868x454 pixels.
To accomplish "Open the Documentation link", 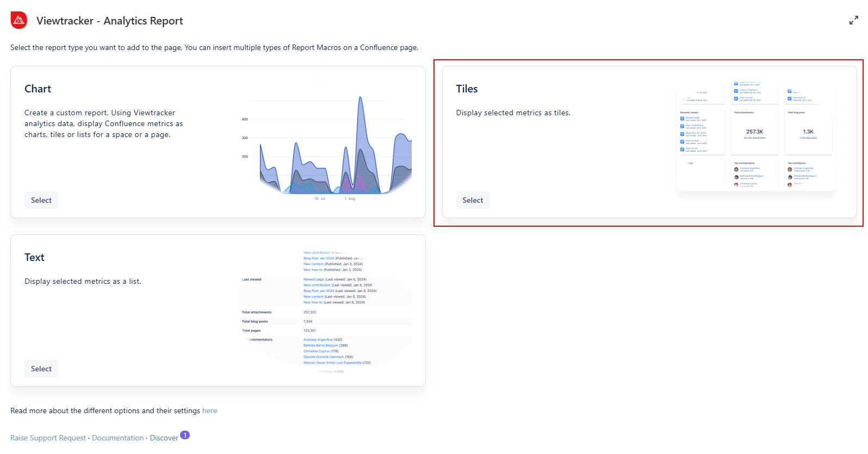I will tap(117, 438).
